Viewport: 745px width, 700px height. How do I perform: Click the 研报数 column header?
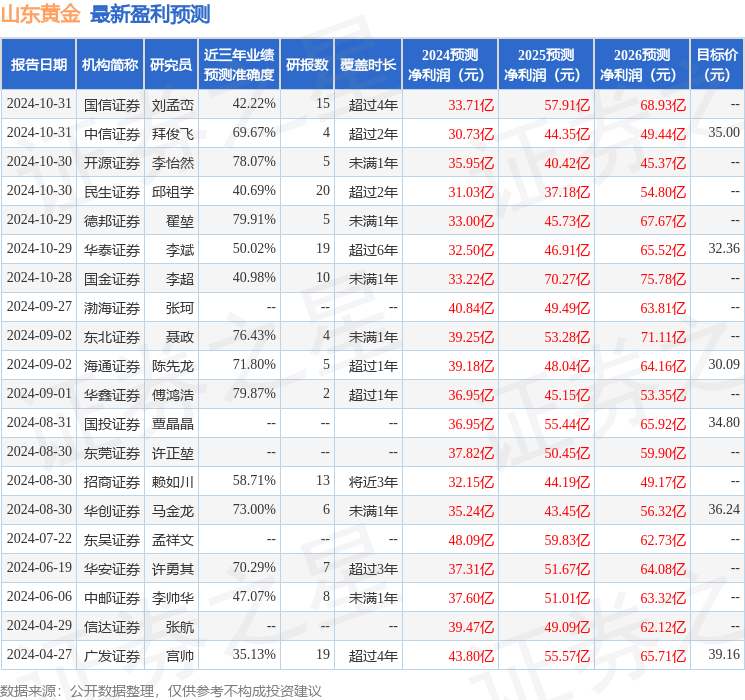point(307,64)
